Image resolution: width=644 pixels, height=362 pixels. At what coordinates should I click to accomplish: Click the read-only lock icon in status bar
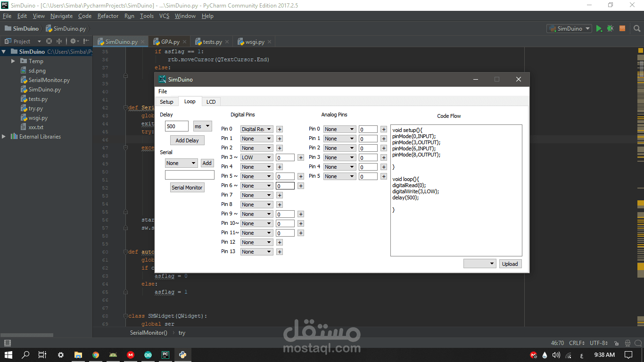click(616, 343)
